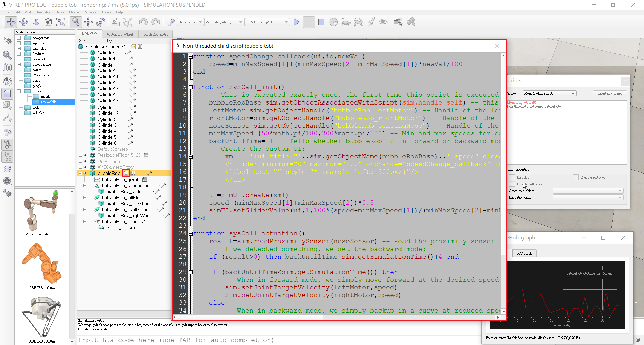Open the page selector toolbar icon
Image resolution: width=644 pixels, height=345 pixels.
click(x=398, y=22)
